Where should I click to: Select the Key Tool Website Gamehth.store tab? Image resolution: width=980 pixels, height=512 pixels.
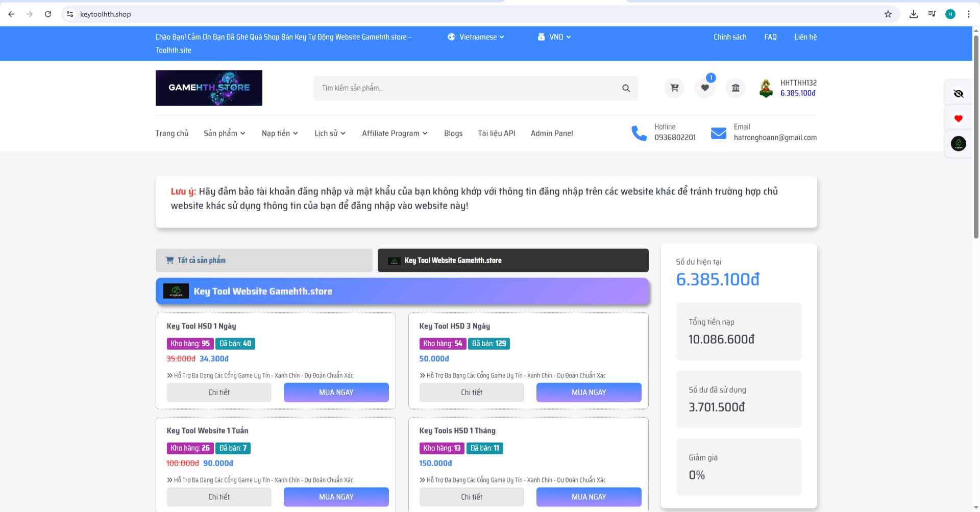pyautogui.click(x=513, y=260)
